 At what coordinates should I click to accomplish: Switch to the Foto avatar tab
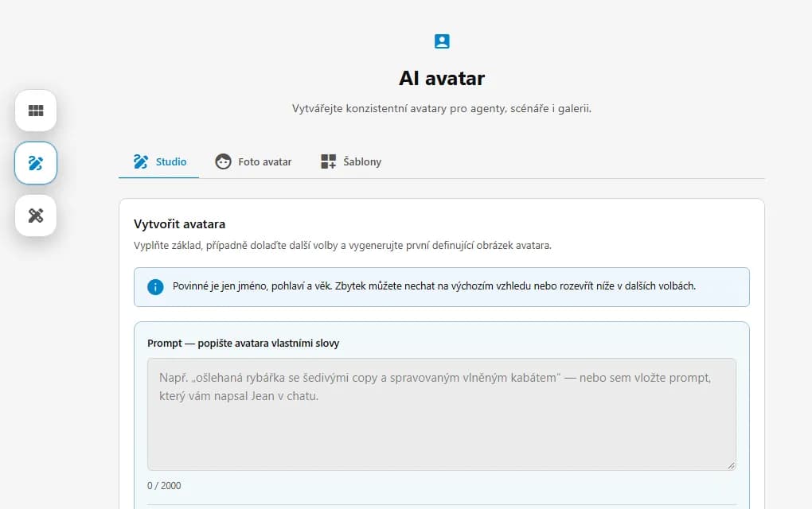tap(253, 162)
